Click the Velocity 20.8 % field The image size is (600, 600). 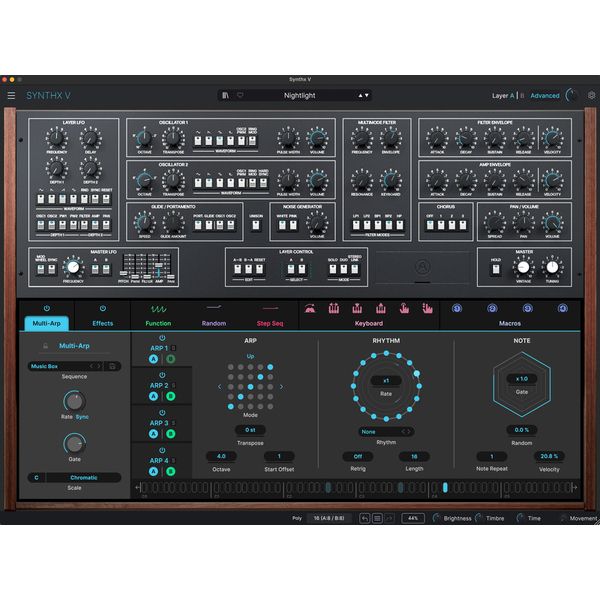click(x=549, y=456)
